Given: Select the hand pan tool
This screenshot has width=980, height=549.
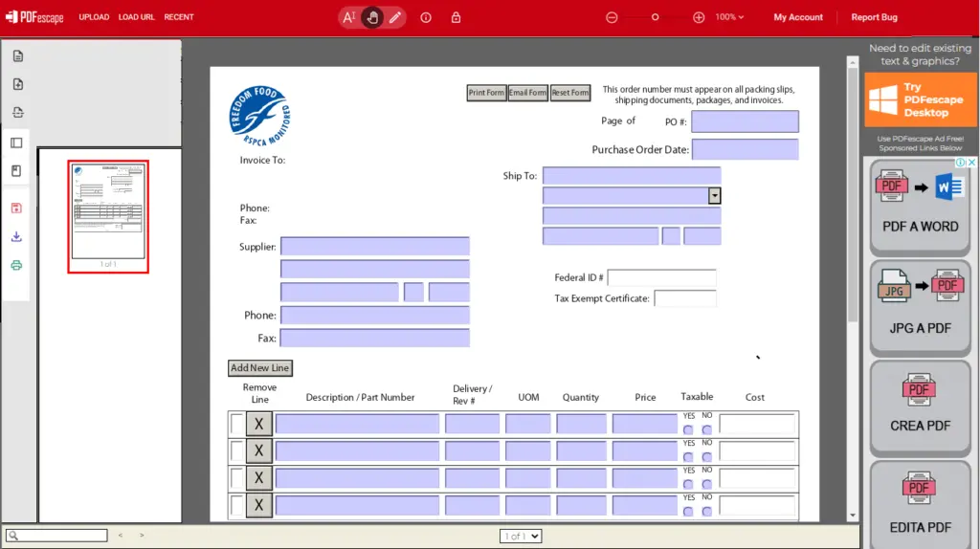Looking at the screenshot, I should click(372, 17).
